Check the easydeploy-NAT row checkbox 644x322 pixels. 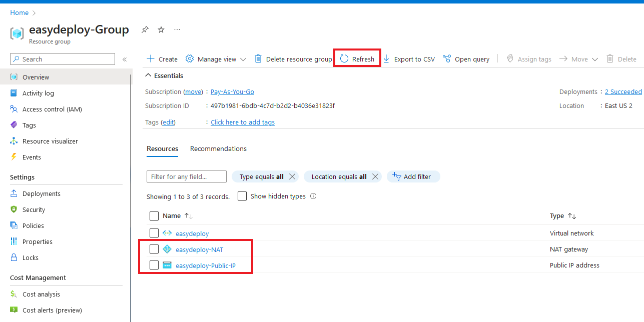tap(154, 249)
